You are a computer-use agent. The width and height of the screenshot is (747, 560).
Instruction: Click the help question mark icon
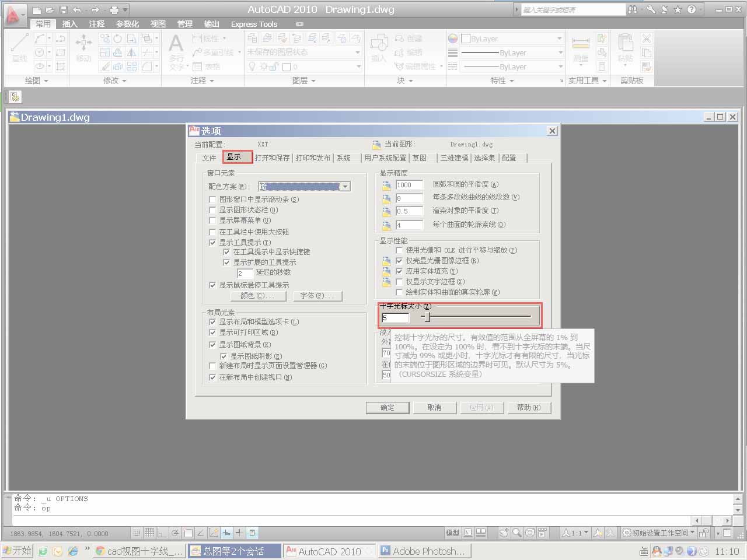coord(692,10)
